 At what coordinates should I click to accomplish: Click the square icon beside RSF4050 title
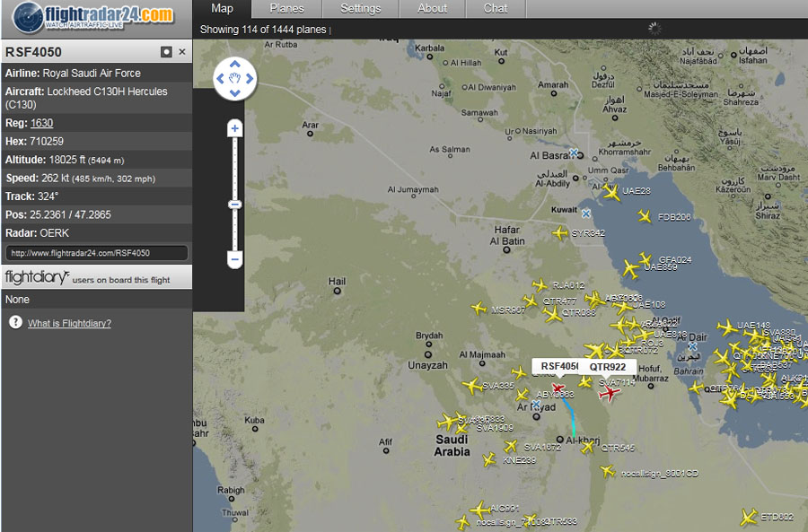click(x=166, y=52)
